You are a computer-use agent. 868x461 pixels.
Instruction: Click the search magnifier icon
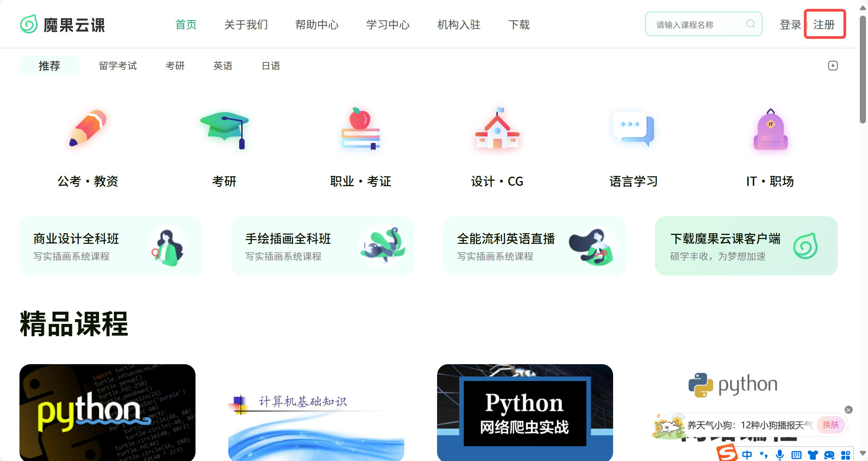click(x=750, y=24)
